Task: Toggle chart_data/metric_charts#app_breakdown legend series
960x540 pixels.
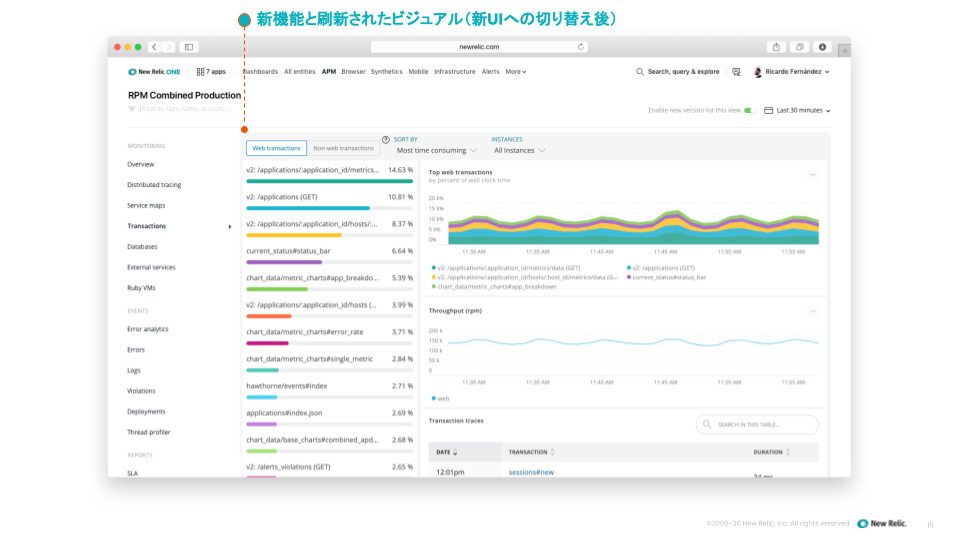Action: point(494,287)
